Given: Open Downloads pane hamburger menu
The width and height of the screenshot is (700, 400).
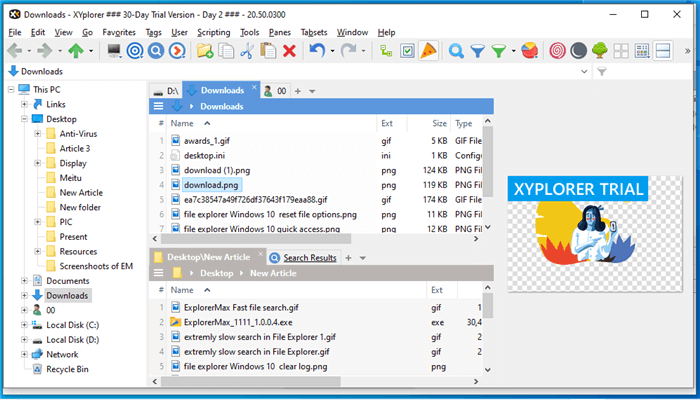Looking at the screenshot, I should click(158, 106).
